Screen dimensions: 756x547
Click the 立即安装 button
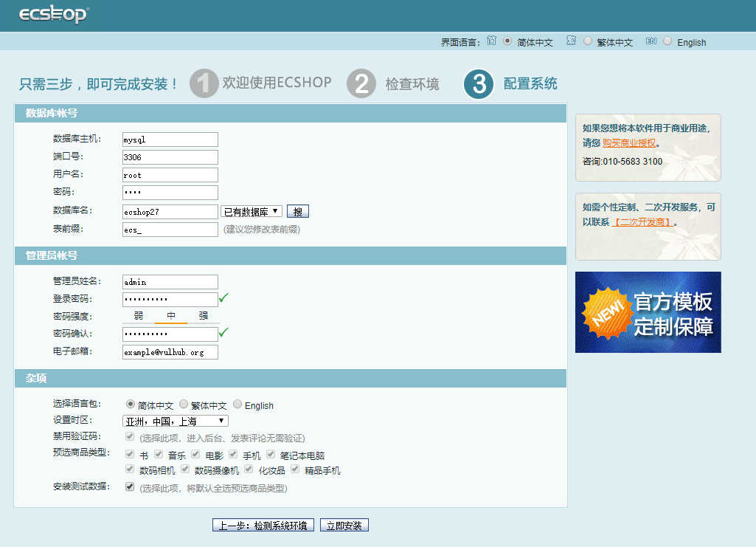point(344,526)
